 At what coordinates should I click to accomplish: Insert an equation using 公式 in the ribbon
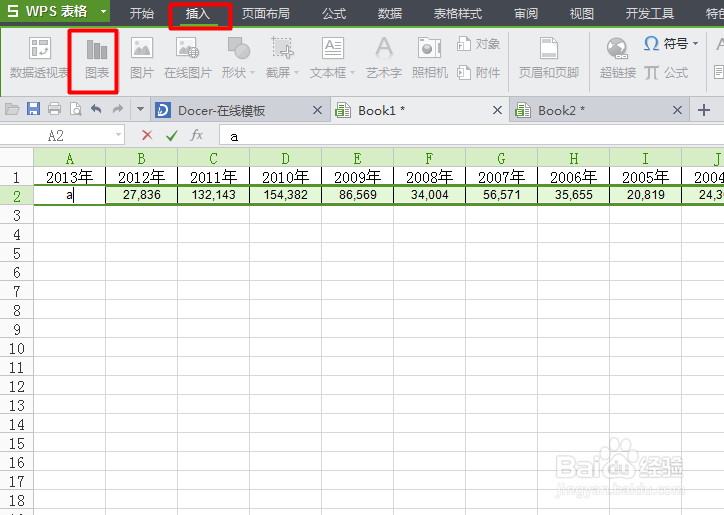(666, 73)
